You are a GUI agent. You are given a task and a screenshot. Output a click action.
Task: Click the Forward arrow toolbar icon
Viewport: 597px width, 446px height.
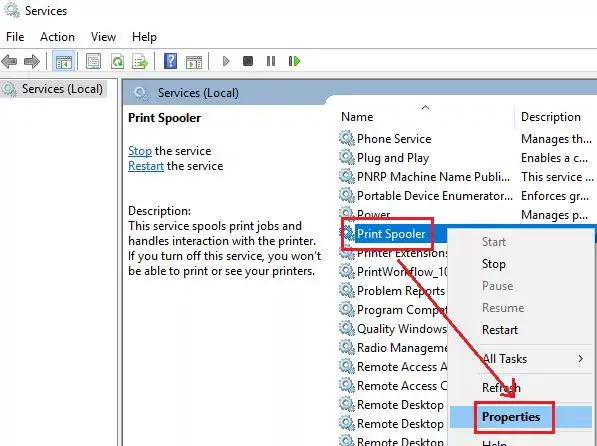[32, 61]
